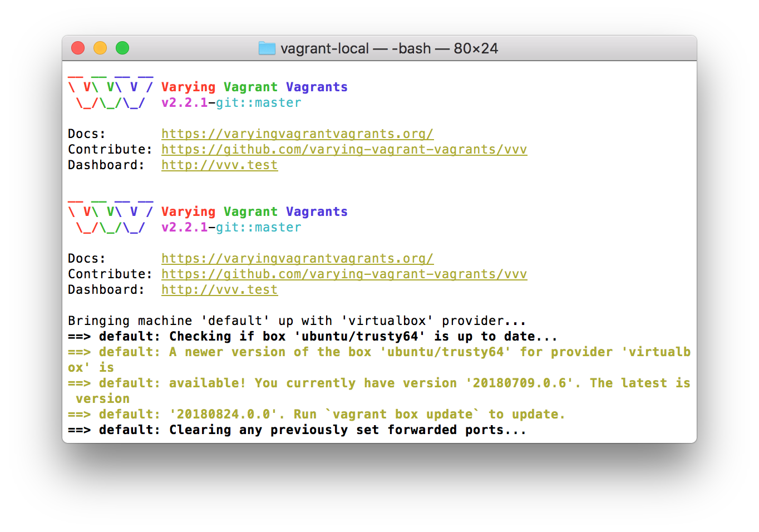Click the second Docs URL in the output

tap(298, 258)
